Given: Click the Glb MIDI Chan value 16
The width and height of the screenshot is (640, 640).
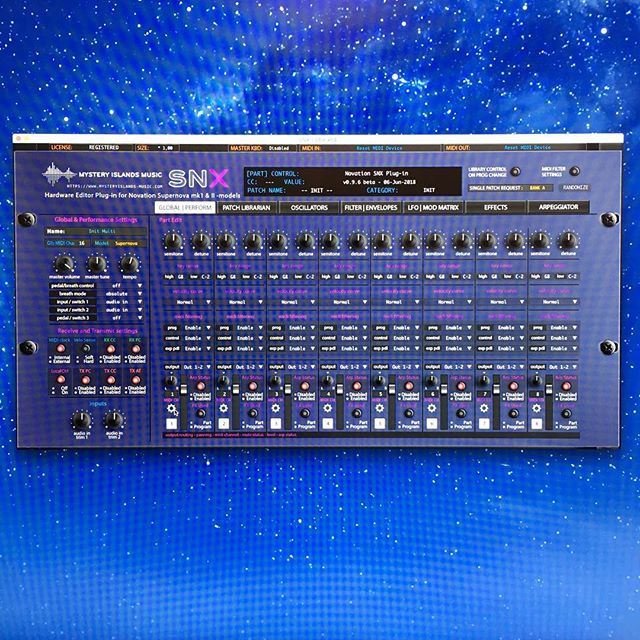Looking at the screenshot, I should tap(82, 243).
